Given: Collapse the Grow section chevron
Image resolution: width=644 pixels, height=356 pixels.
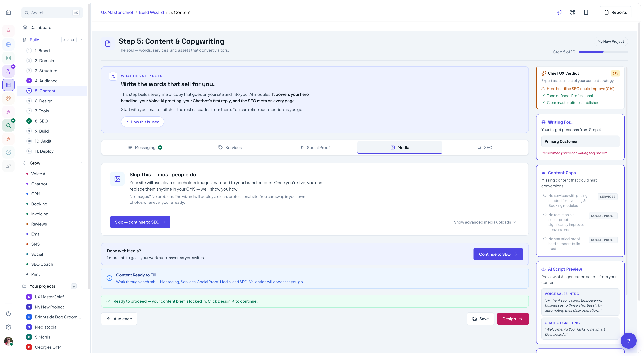Looking at the screenshot, I should [x=81, y=163].
